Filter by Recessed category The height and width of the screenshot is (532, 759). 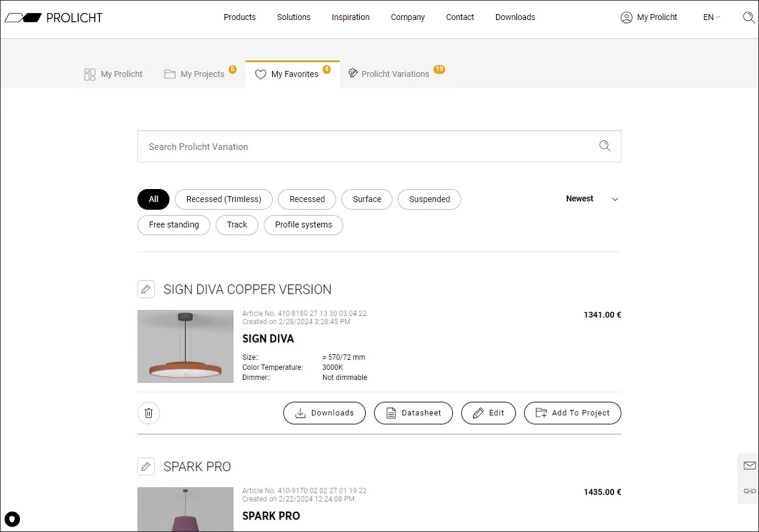coord(307,199)
